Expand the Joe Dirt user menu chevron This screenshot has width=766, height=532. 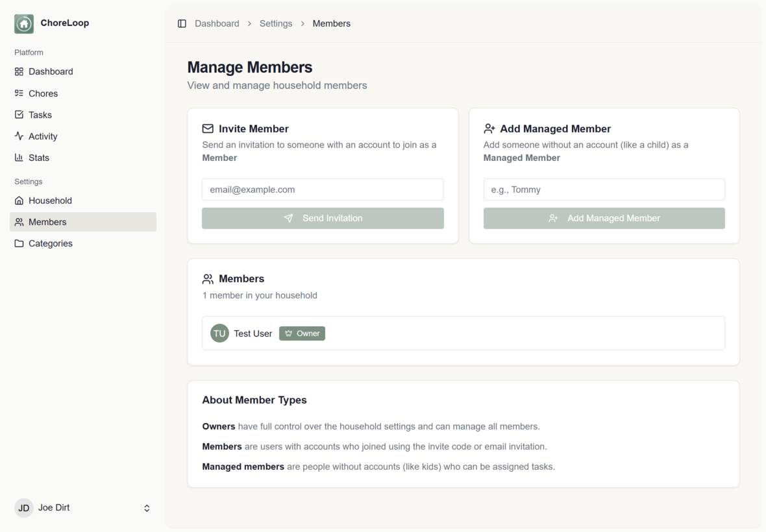tap(147, 508)
